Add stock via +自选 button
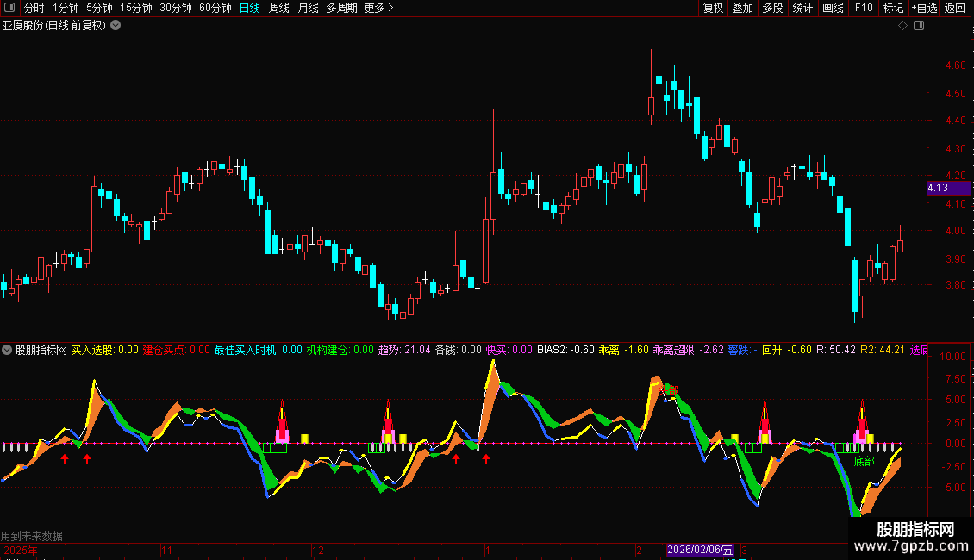 [924, 8]
